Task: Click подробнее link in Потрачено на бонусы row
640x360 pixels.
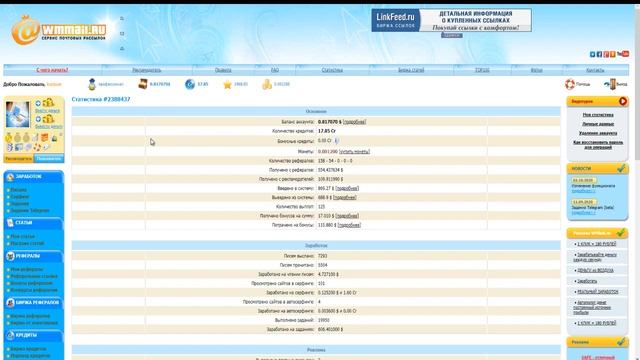Action: click(x=349, y=225)
